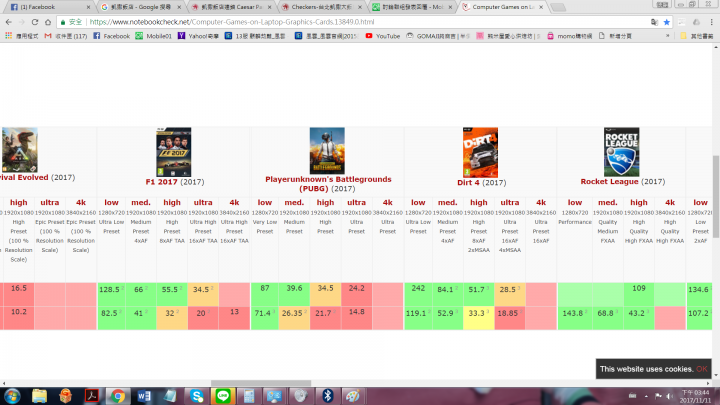Open a new tab button

(557, 7)
